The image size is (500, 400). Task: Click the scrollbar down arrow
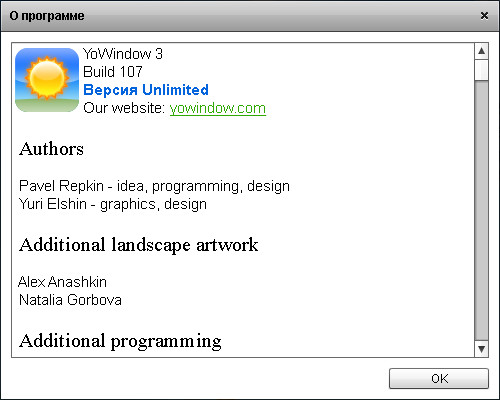(x=481, y=349)
